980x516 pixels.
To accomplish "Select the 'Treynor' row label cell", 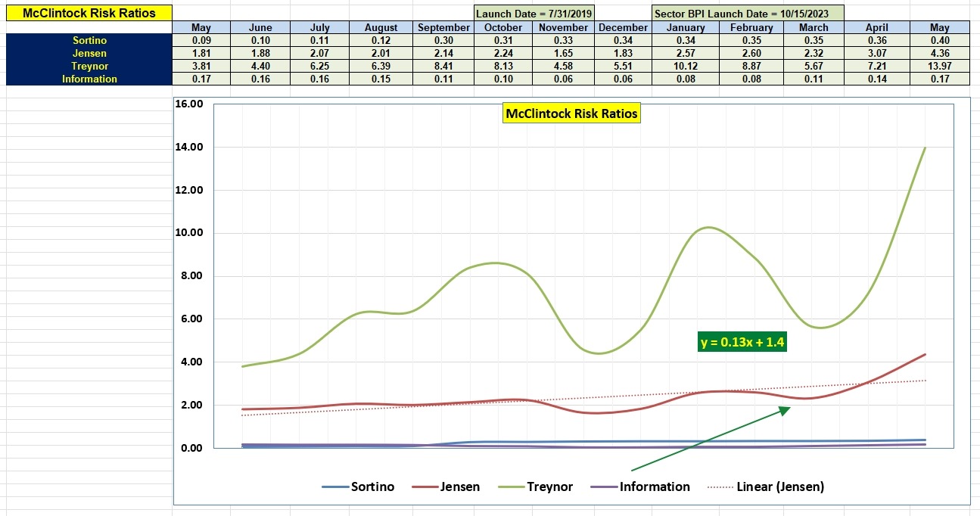I will point(89,66).
